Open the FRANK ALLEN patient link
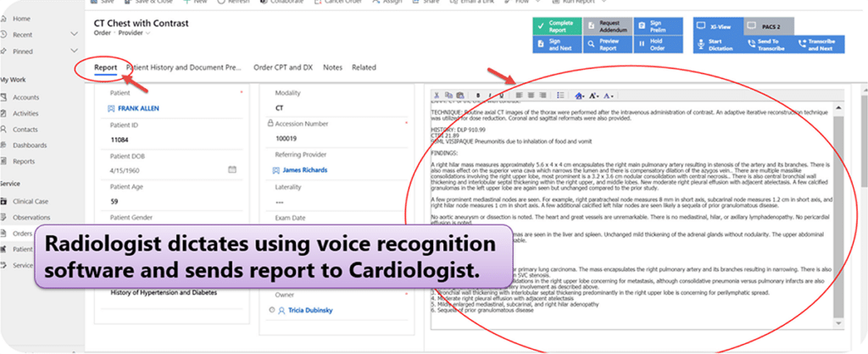The image size is (868, 354). [x=138, y=108]
